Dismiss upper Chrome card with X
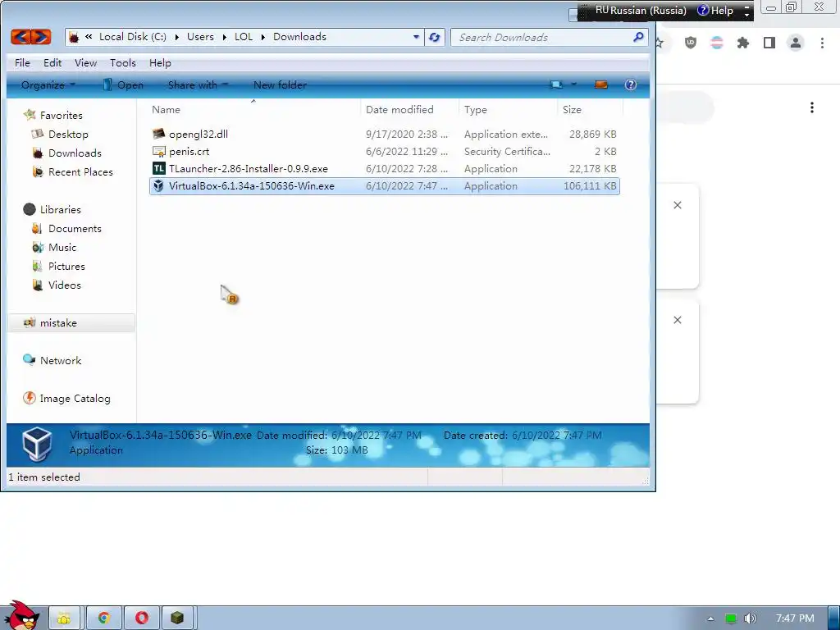 [678, 205]
